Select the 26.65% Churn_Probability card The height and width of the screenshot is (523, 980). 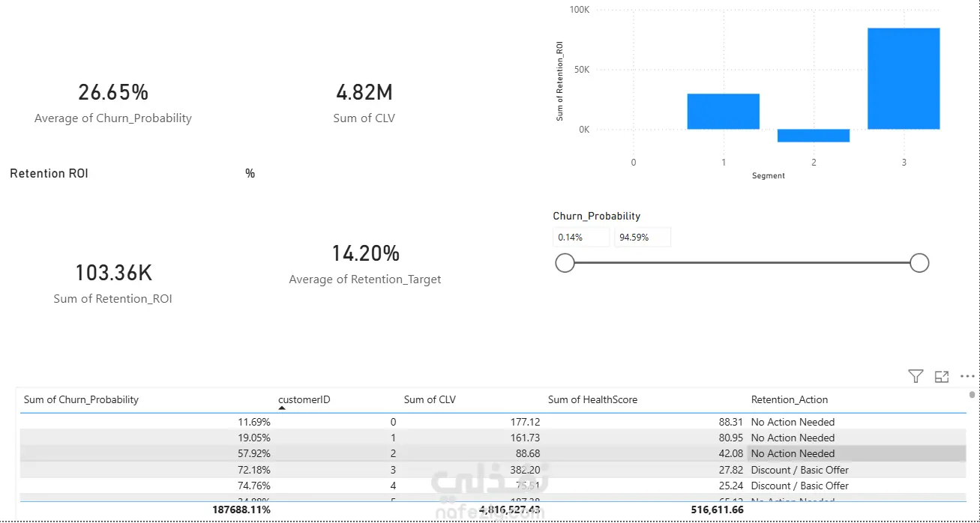[x=113, y=103]
